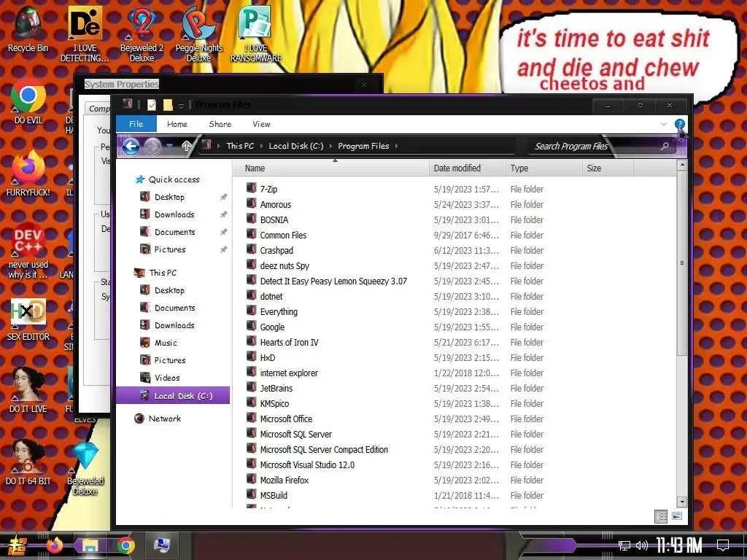Select Videos under This PC
Image resolution: width=747 pixels, height=560 pixels.
pyautogui.click(x=167, y=378)
